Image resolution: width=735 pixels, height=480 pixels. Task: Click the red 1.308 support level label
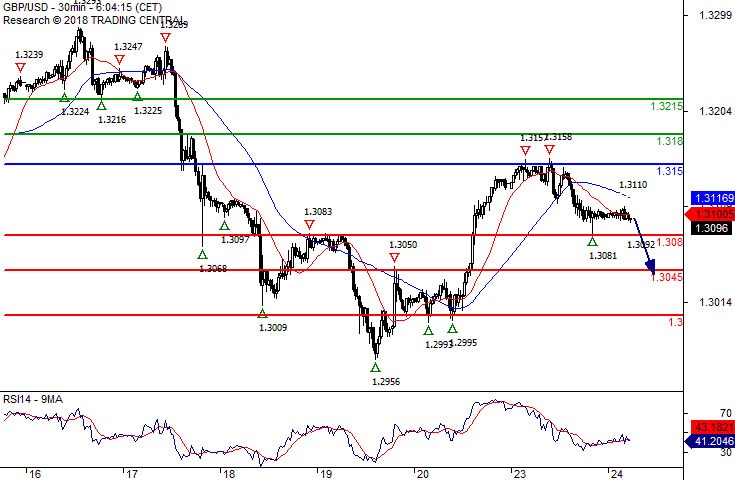point(669,242)
